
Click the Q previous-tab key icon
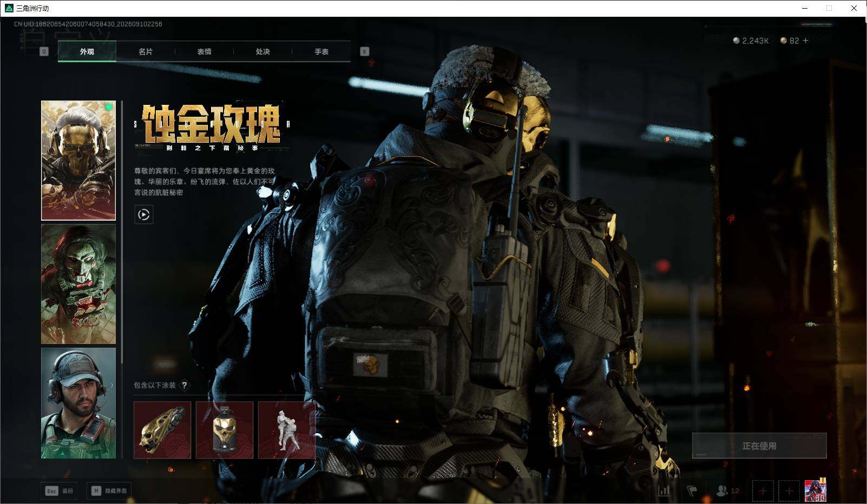pyautogui.click(x=44, y=51)
